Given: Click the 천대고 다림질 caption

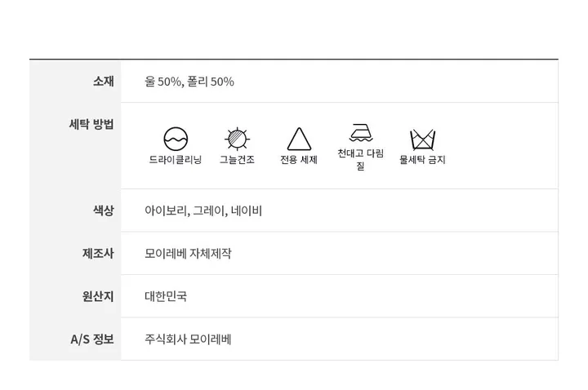Looking at the screenshot, I should pyautogui.click(x=360, y=158).
